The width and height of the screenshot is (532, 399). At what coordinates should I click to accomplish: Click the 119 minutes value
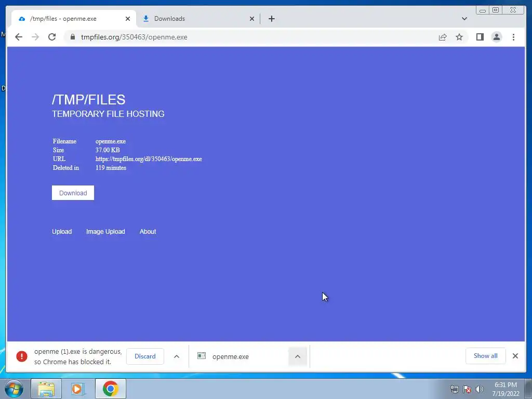tap(111, 168)
